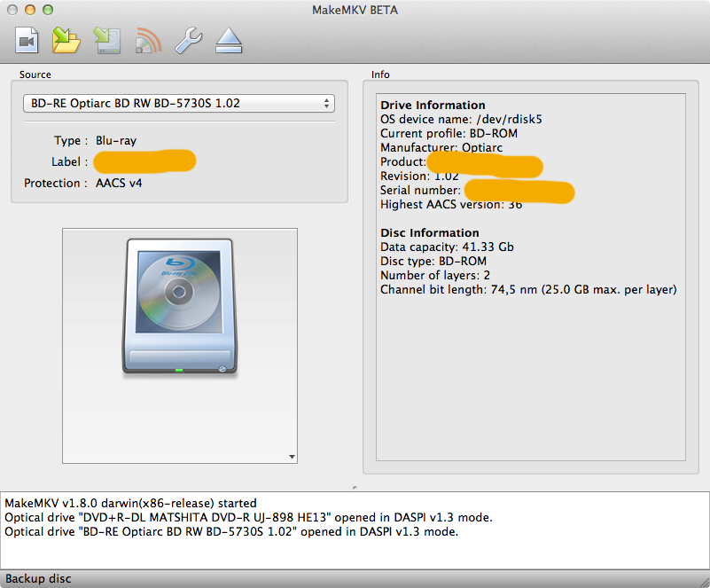Expand the small arrow below drive image
This screenshot has height=588, width=710.
(x=292, y=457)
